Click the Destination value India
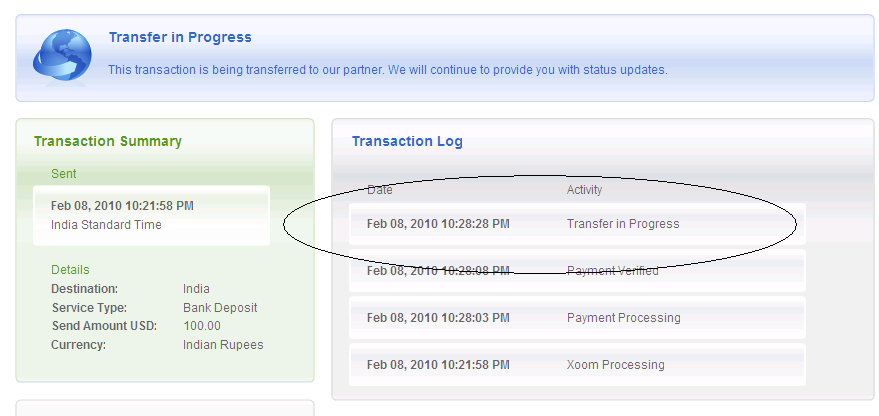 (x=196, y=289)
